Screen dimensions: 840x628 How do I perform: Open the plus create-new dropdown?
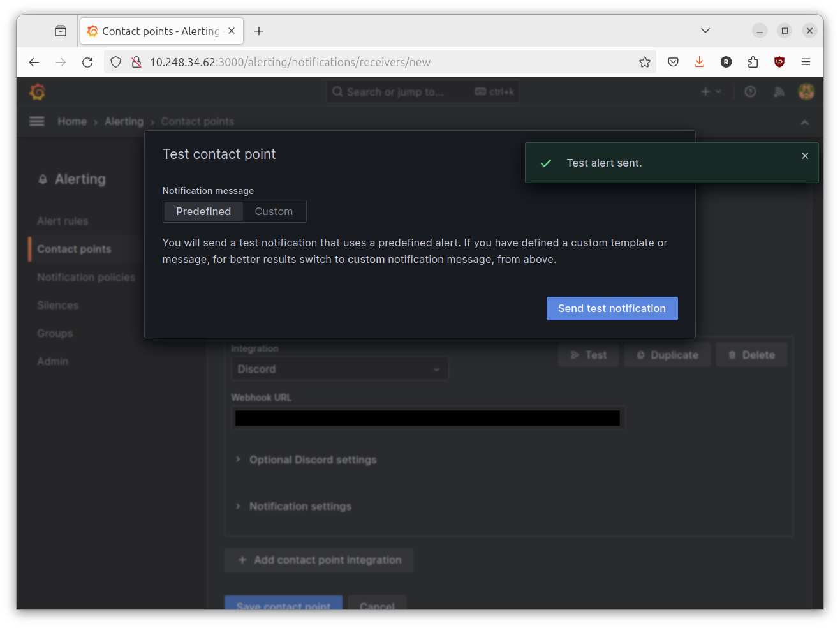point(711,92)
